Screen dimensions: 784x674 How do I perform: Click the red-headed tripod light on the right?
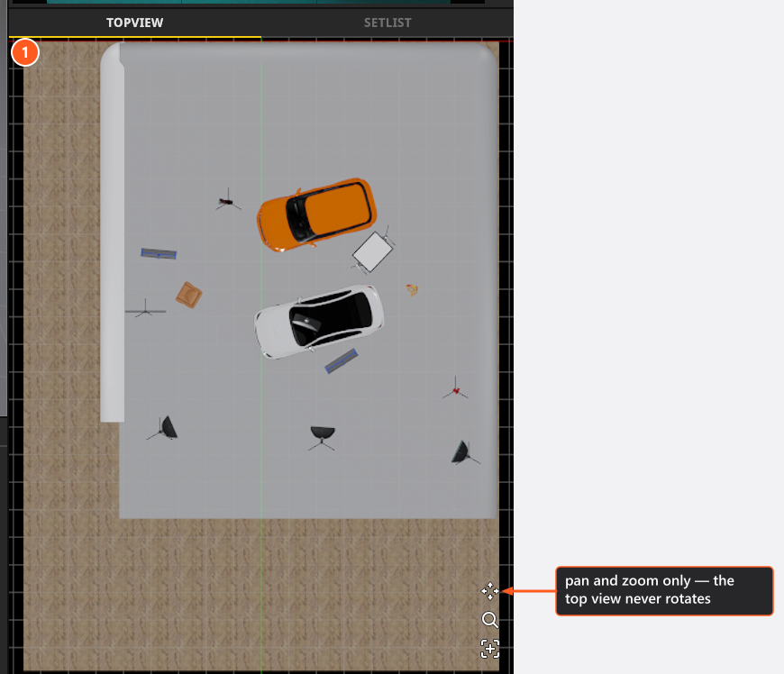(x=455, y=389)
